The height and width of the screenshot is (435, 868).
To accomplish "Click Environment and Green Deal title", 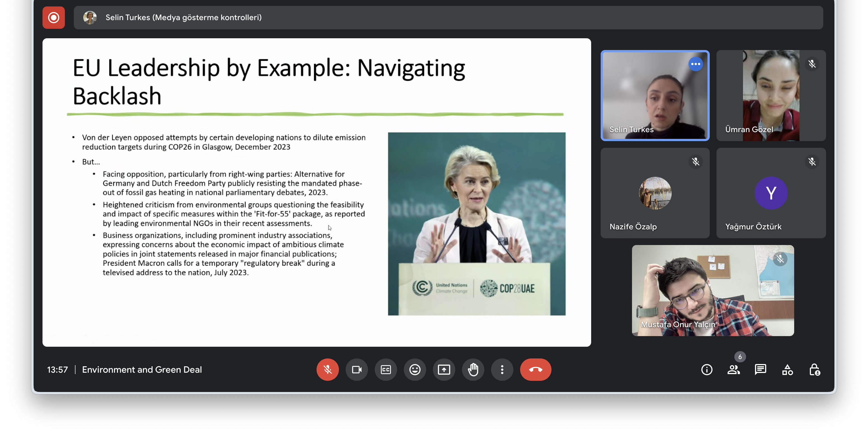I will [x=142, y=370].
